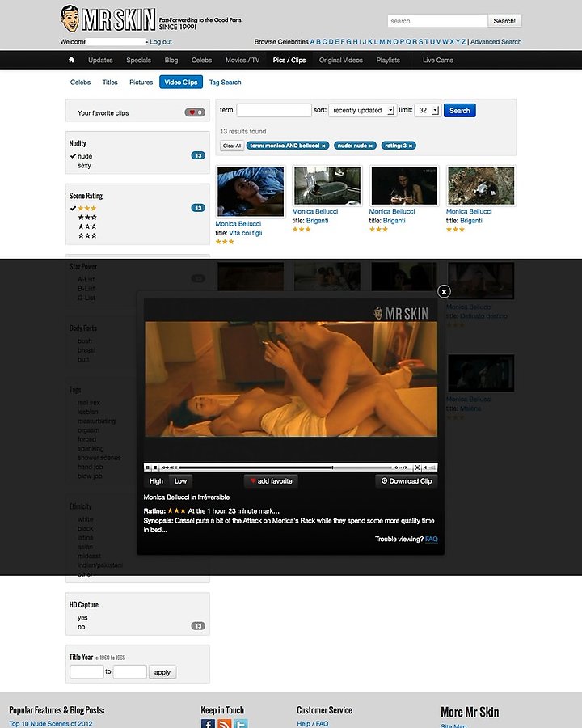The height and width of the screenshot is (728, 582).
Task: Click the Title Year start input field
Action: click(86, 672)
